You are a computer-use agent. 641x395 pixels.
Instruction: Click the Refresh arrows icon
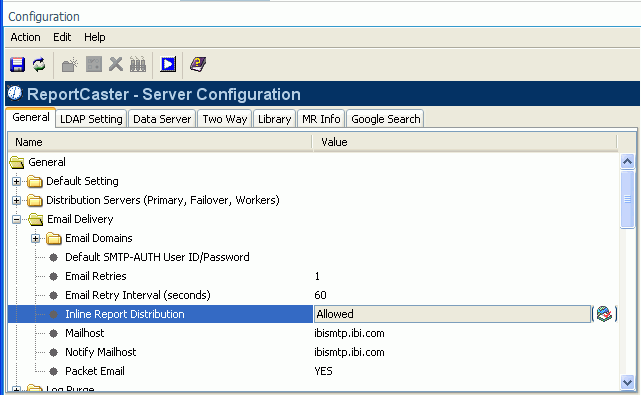(x=39, y=65)
